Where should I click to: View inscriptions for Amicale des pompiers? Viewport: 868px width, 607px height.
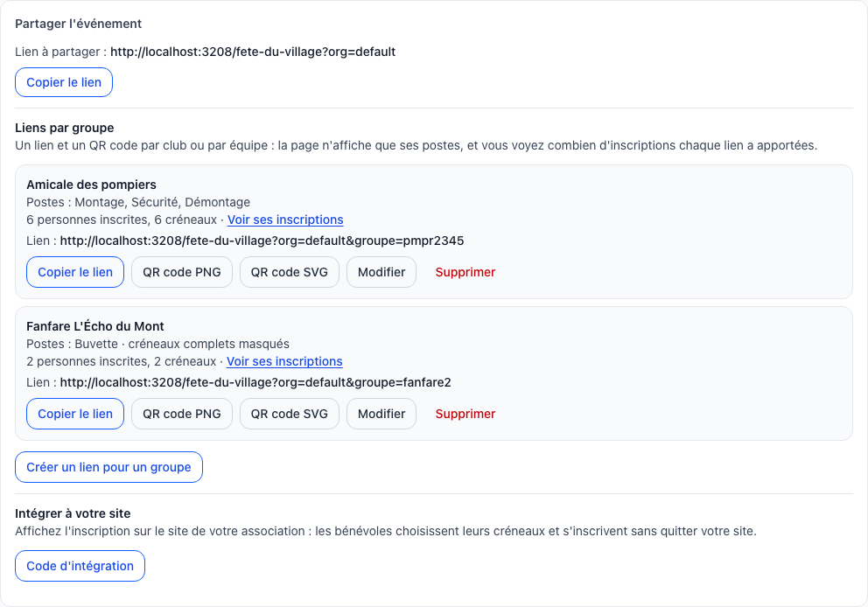point(285,220)
